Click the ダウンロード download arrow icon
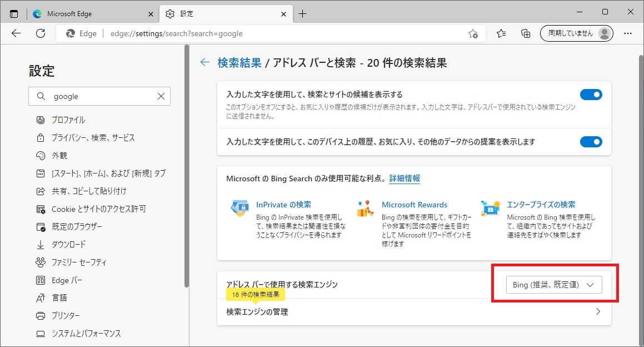The width and height of the screenshot is (644, 347). point(40,245)
